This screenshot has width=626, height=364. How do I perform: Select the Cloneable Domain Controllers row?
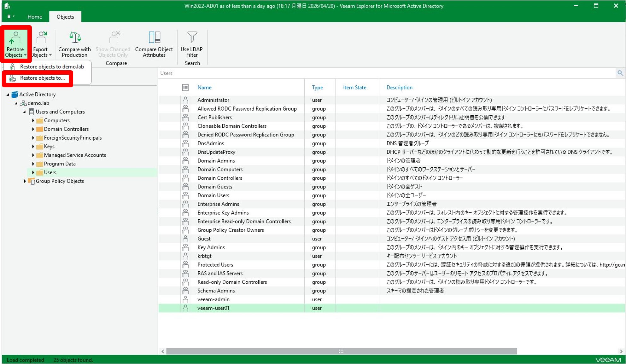tap(392, 126)
